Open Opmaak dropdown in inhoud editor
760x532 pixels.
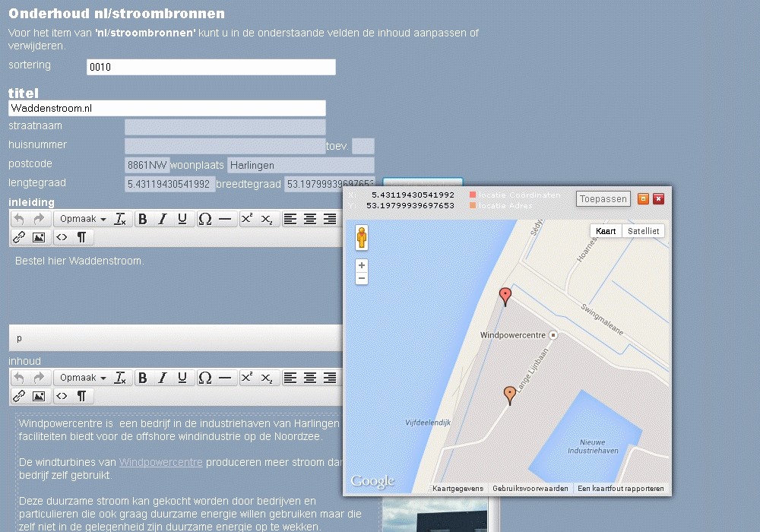click(x=82, y=378)
